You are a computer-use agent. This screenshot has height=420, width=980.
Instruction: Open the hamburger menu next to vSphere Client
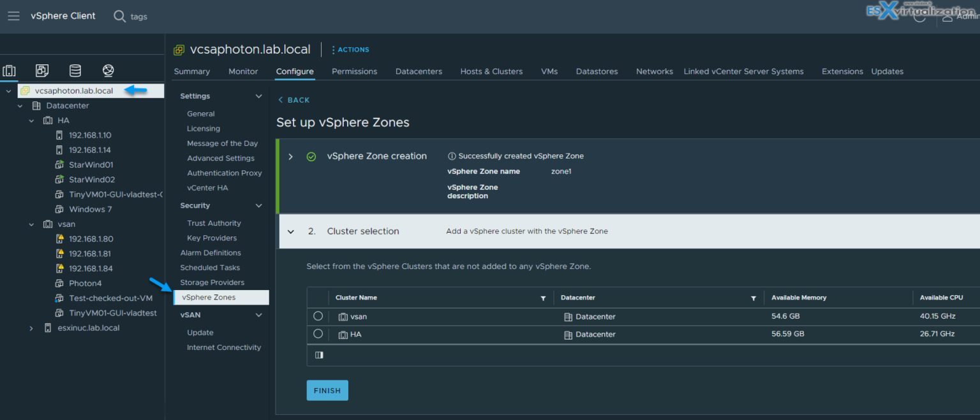click(13, 15)
